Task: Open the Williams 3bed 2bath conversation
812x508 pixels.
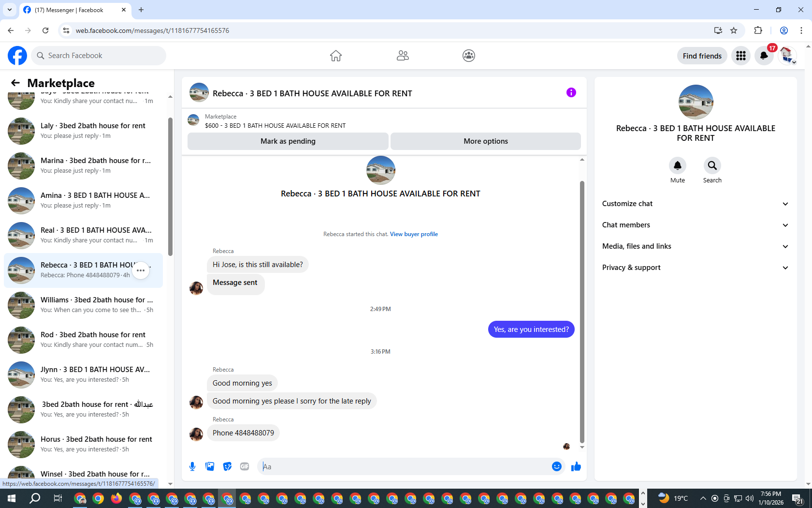Action: click(83, 305)
